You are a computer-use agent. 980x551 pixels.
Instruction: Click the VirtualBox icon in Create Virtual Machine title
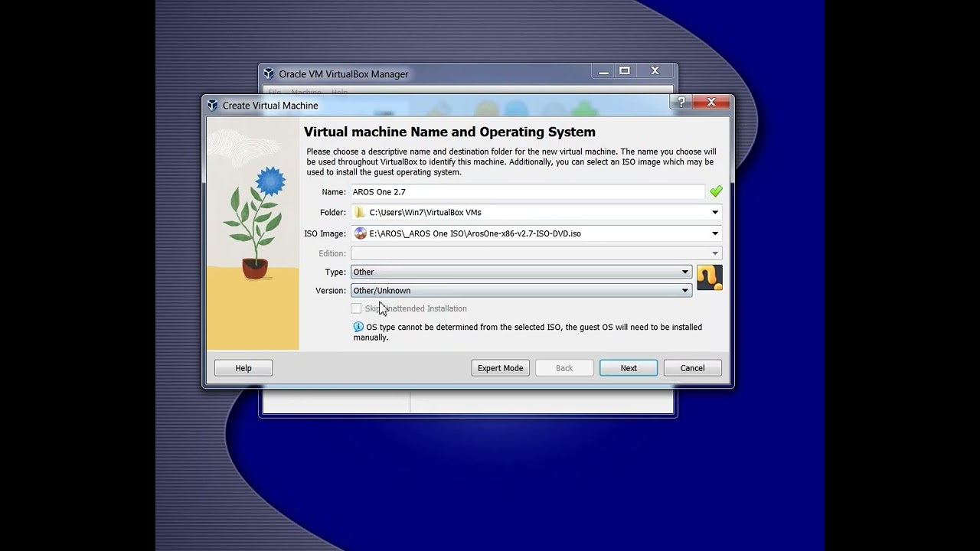[x=213, y=105]
